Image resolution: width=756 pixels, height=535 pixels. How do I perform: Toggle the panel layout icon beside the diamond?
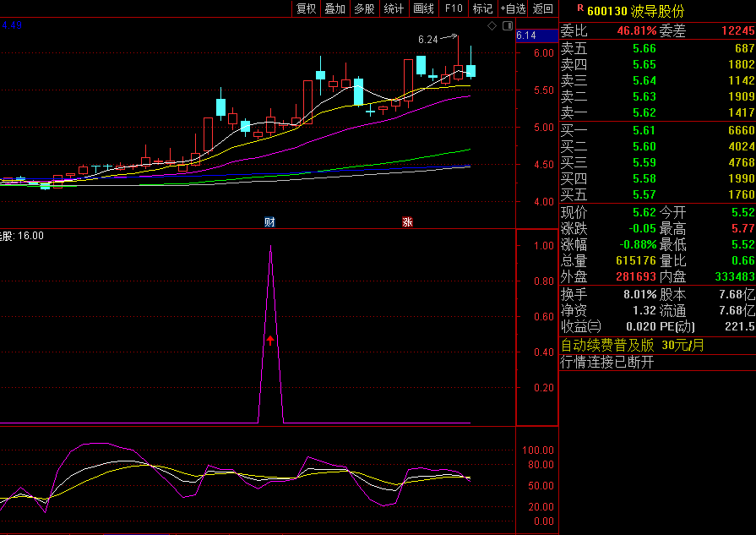(x=508, y=26)
